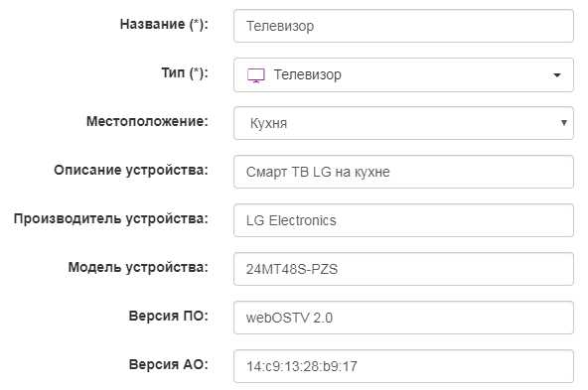588x390 pixels.
Task: Click the Описание устройства label
Action: 131,170
